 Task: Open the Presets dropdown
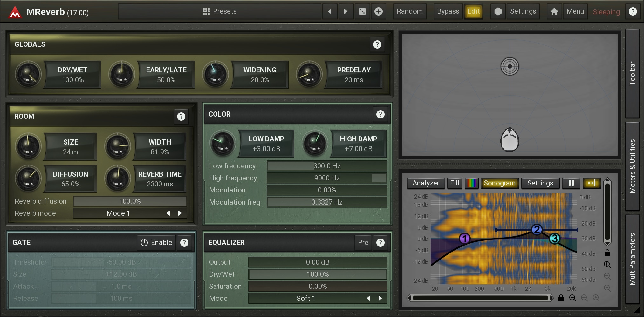tap(220, 12)
